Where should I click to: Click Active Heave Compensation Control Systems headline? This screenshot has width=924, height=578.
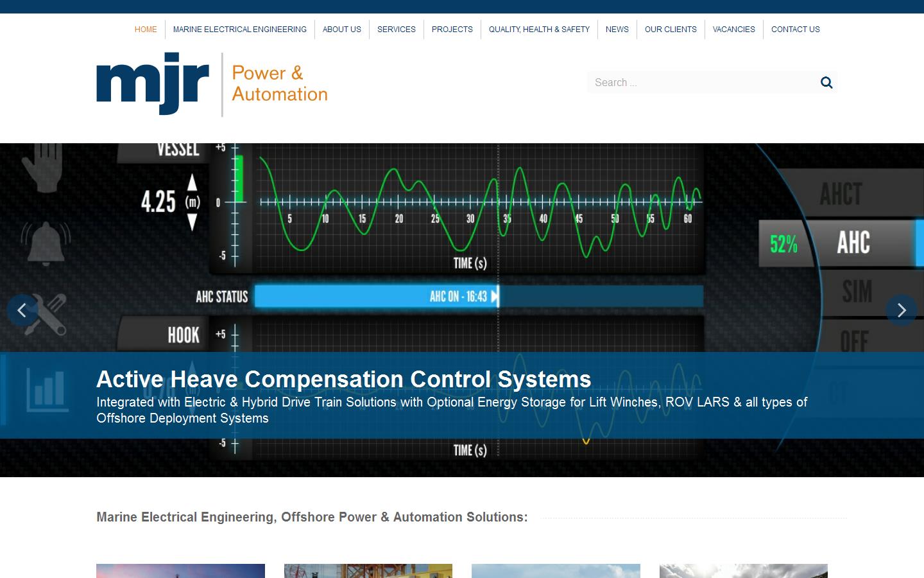point(343,379)
